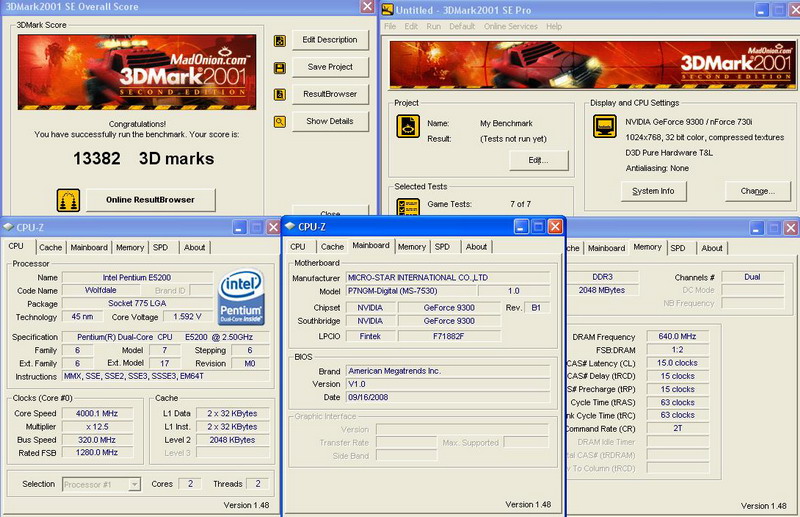Select the Cache tab in left CPU-Z window
Image resolution: width=800 pixels, height=517 pixels.
click(x=51, y=248)
